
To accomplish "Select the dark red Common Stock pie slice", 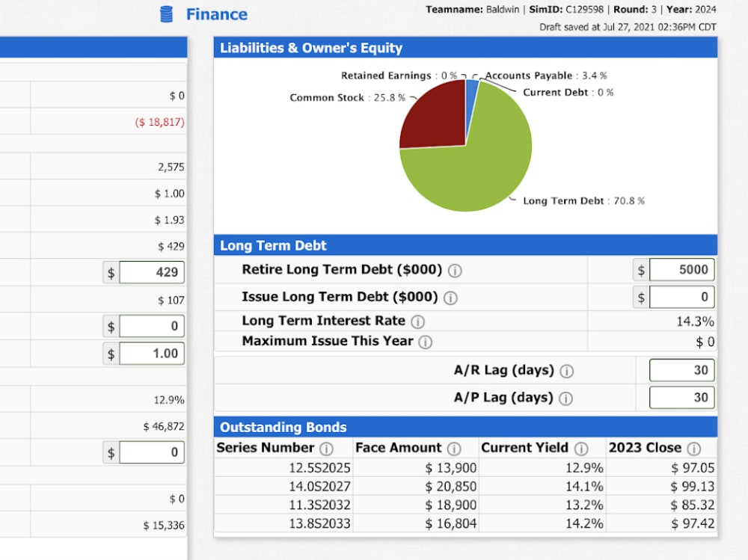I will pos(437,117).
